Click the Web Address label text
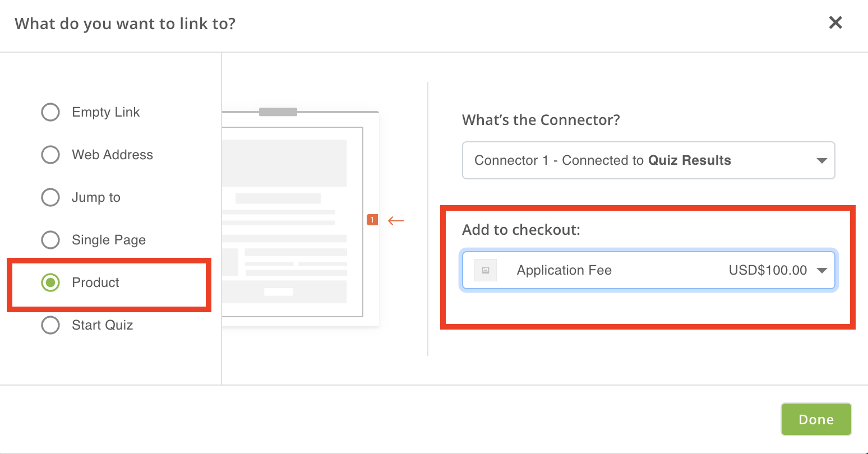 point(112,155)
